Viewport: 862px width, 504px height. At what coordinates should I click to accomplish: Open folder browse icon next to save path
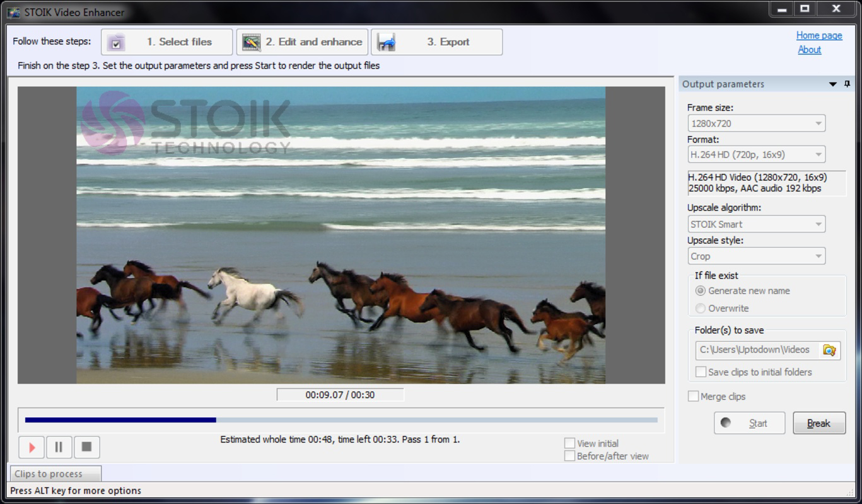click(x=829, y=350)
